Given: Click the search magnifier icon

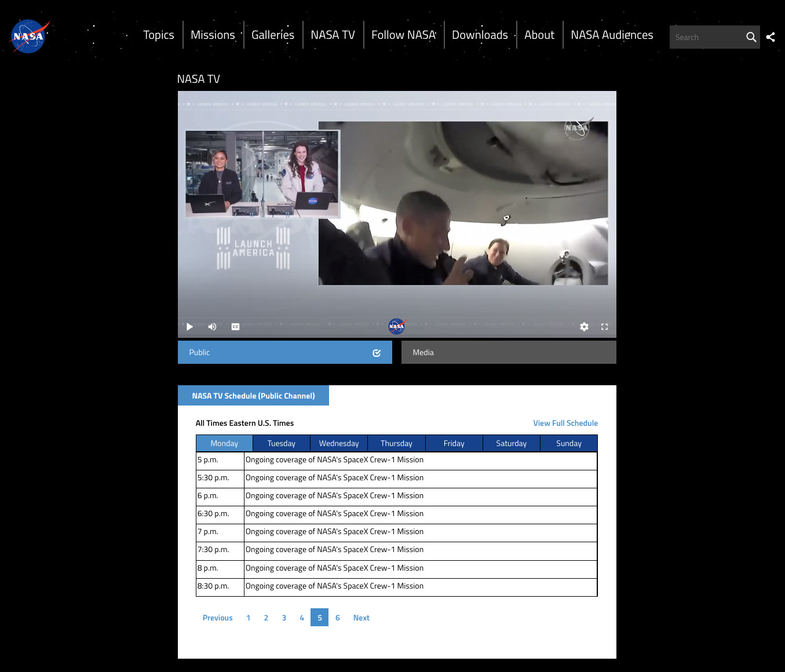Looking at the screenshot, I should [751, 37].
